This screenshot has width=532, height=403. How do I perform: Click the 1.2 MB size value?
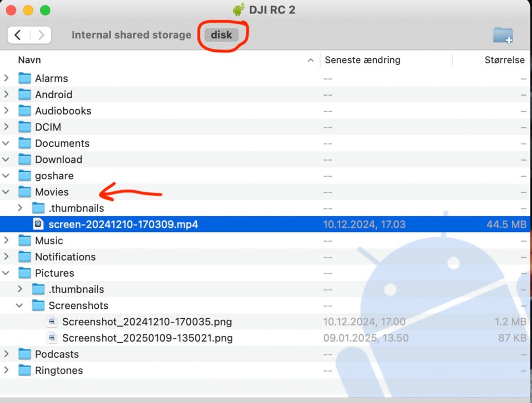pos(511,322)
